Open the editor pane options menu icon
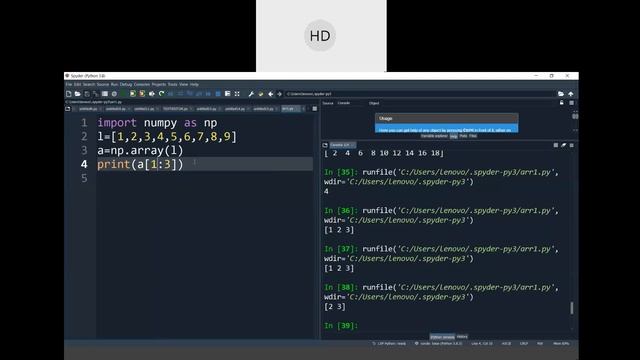The height and width of the screenshot is (360, 640). pyautogui.click(x=315, y=109)
